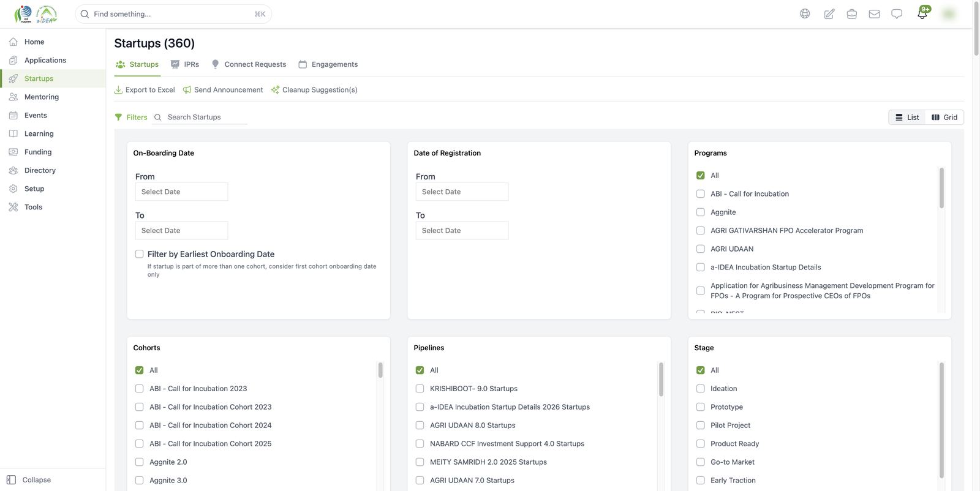
Task: Open Tools in the sidebar
Action: pyautogui.click(x=53, y=207)
